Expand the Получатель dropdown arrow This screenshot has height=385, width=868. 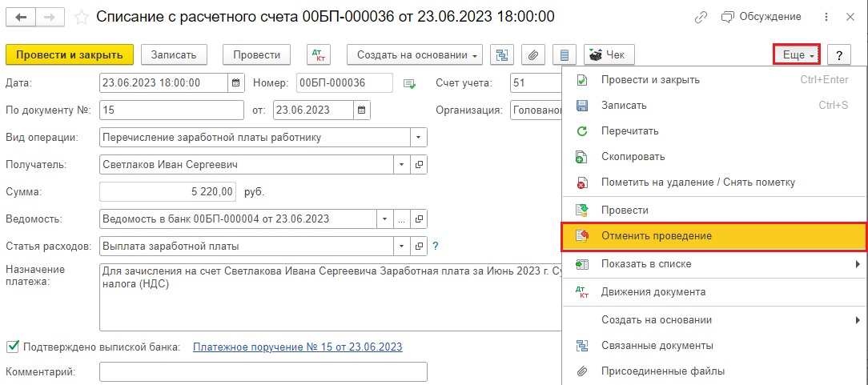[x=403, y=164]
